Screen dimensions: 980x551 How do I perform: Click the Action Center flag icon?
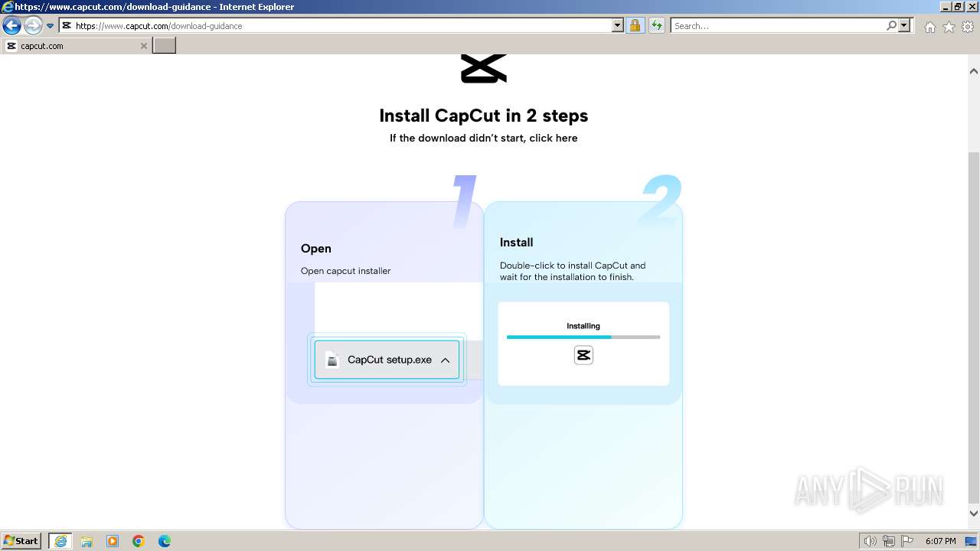tap(907, 541)
